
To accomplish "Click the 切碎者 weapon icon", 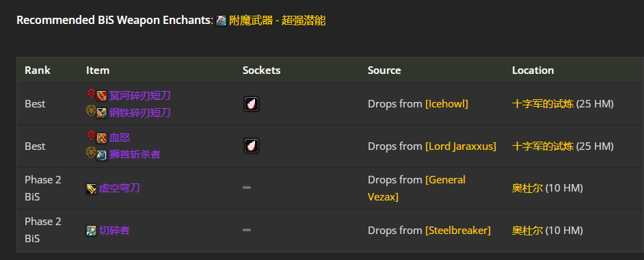I will point(91,231).
